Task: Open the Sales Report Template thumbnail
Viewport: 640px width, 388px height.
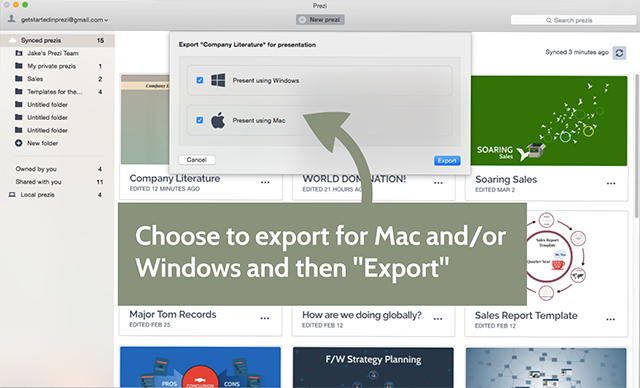Action: (x=577, y=257)
